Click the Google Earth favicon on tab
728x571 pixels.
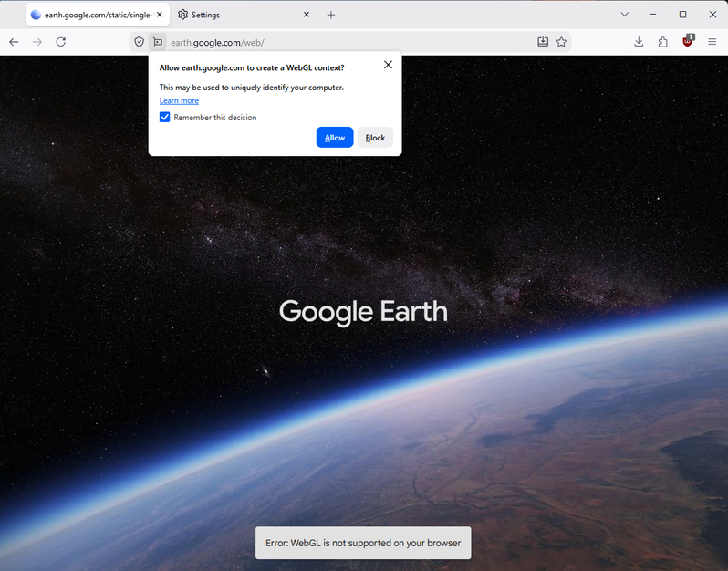pos(36,15)
